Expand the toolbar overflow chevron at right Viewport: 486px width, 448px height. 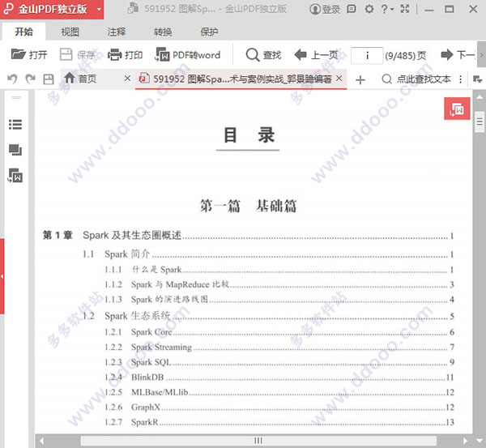point(481,55)
